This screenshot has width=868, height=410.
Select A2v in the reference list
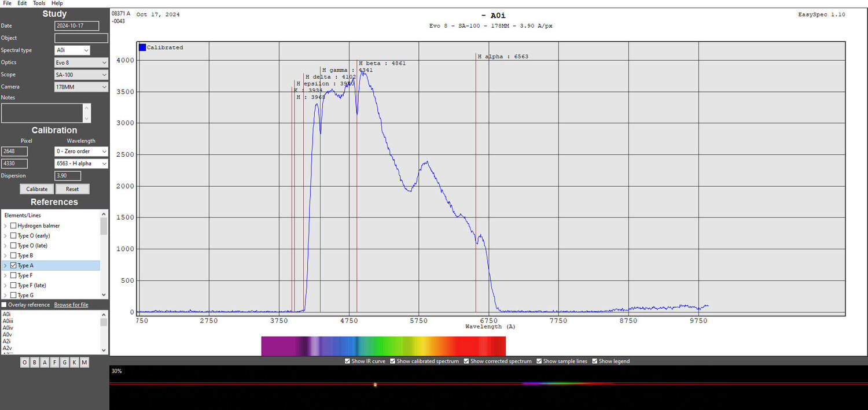(7, 349)
